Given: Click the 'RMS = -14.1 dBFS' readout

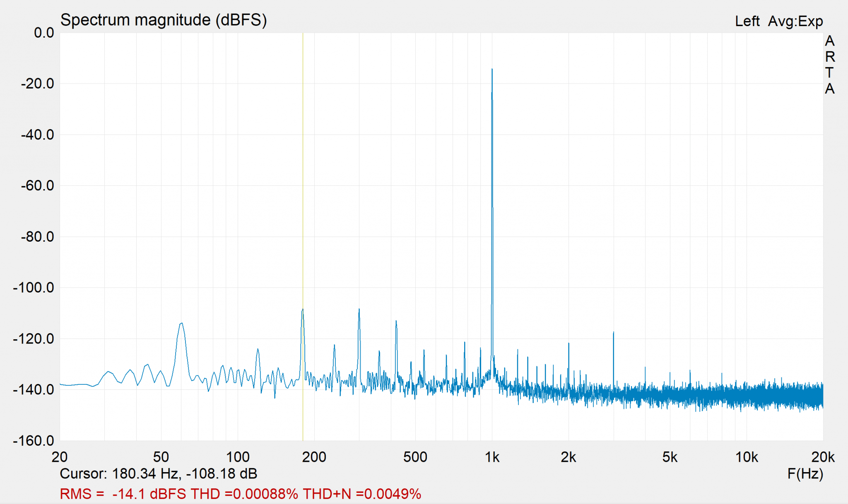Looking at the screenshot, I should [x=123, y=494].
